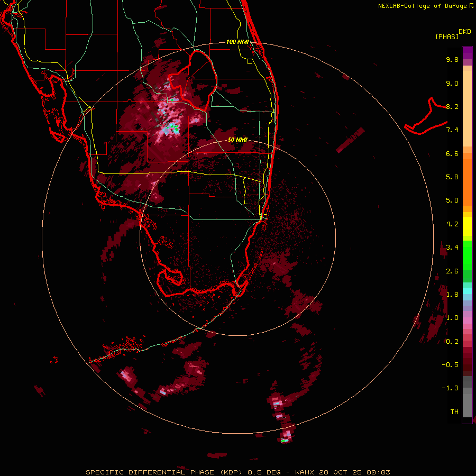476x476 pixels.
Task: Click the NEXLAB-College of DuPage credit text
Action: (425, 6)
